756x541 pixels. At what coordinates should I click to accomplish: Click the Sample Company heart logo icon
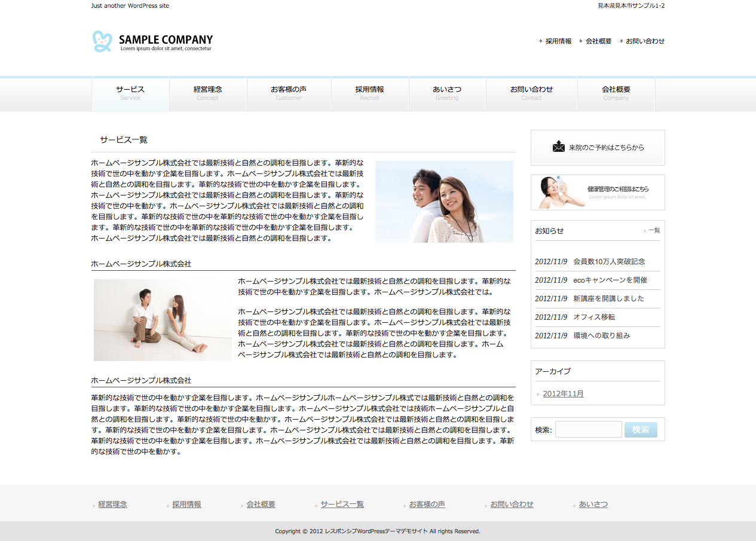pyautogui.click(x=102, y=41)
